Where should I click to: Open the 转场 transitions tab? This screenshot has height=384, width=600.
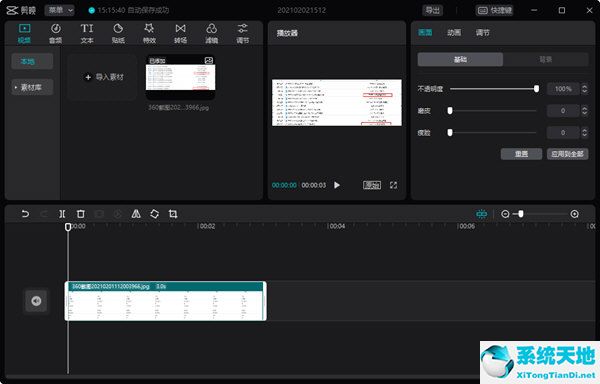180,33
